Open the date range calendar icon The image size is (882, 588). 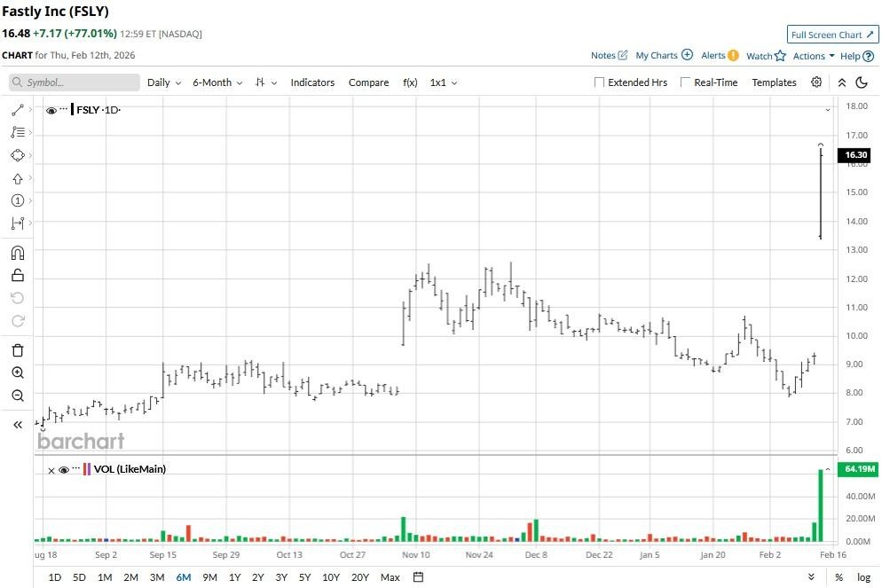coord(418,576)
